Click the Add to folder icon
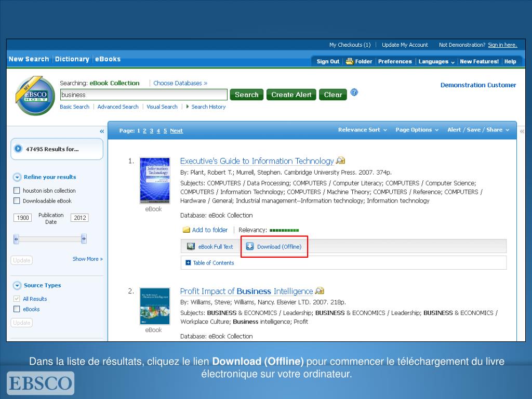Image resolution: width=532 pixels, height=399 pixels. [x=187, y=230]
